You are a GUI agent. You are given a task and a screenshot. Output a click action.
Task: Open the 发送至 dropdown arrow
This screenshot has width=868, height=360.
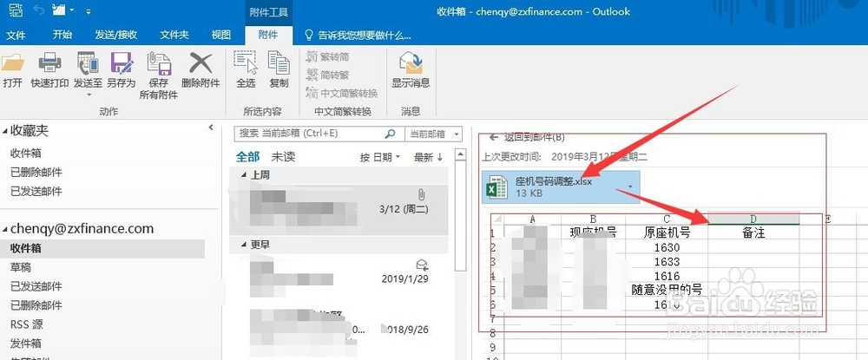(x=88, y=95)
